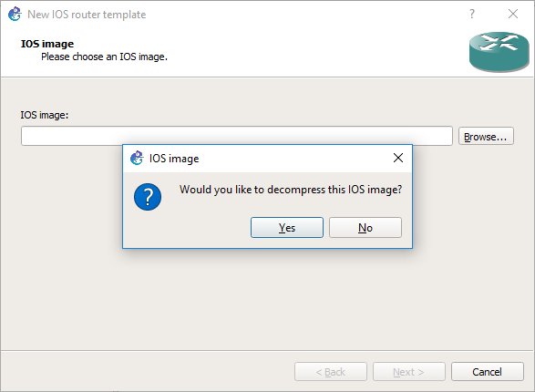Click the bold IOS image heading
Screen dimensions: 535x392
pos(47,44)
